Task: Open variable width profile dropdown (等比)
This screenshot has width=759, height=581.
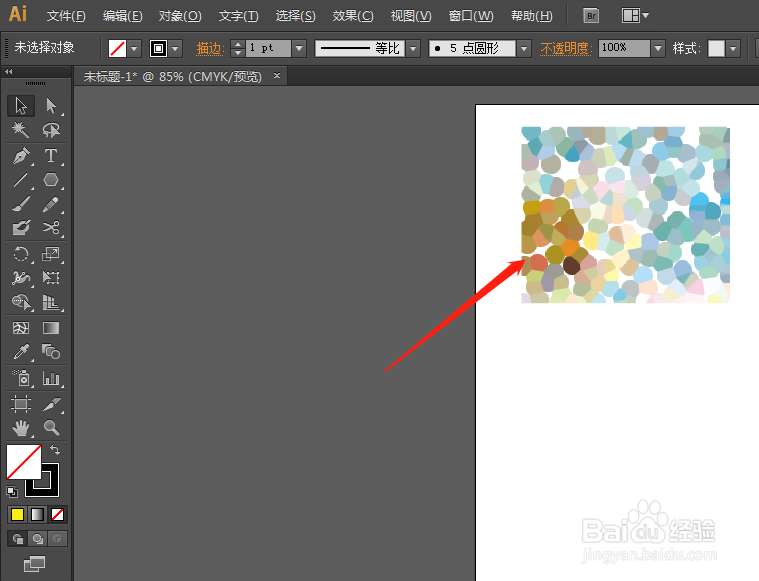Action: tap(413, 48)
